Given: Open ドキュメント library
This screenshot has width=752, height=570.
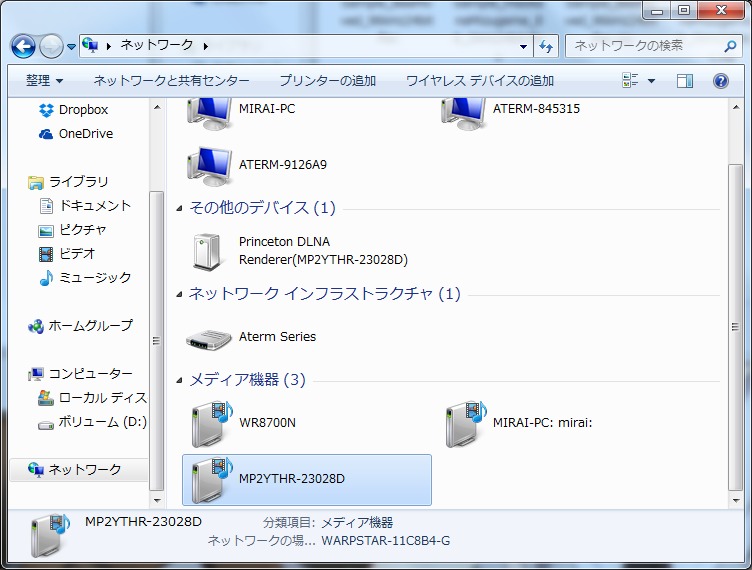Looking at the screenshot, I should pos(84,206).
